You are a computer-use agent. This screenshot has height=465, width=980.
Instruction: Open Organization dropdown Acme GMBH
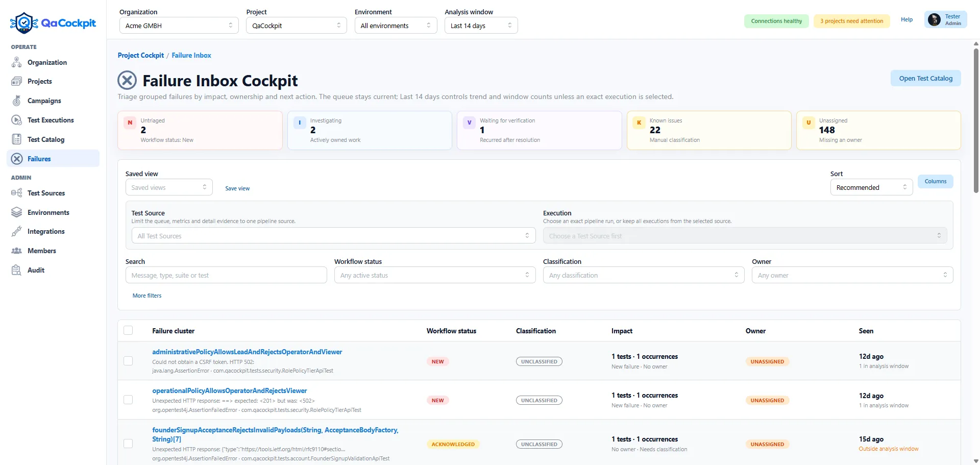coord(179,26)
